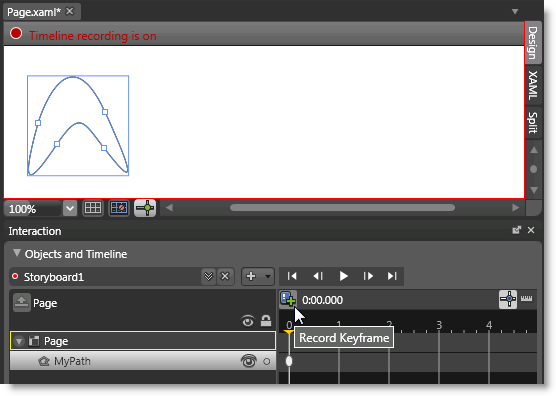Select inner curve right path point
Screen dimensions: 556x396
pyautogui.click(x=104, y=148)
